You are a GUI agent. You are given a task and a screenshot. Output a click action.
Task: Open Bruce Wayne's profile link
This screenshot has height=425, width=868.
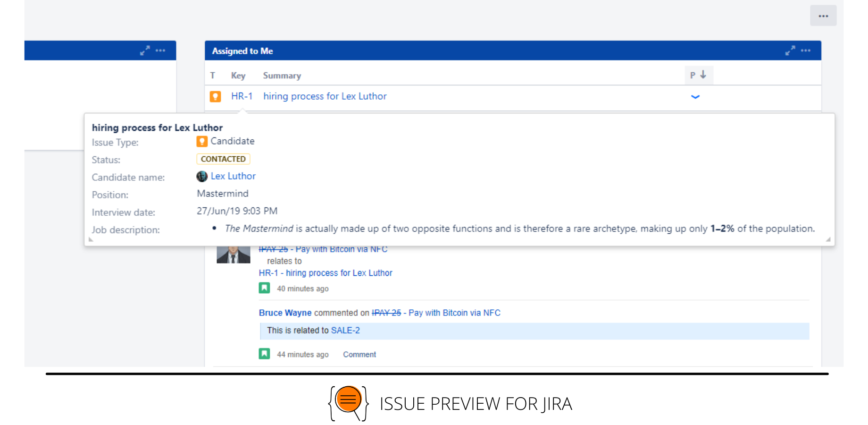coord(285,313)
